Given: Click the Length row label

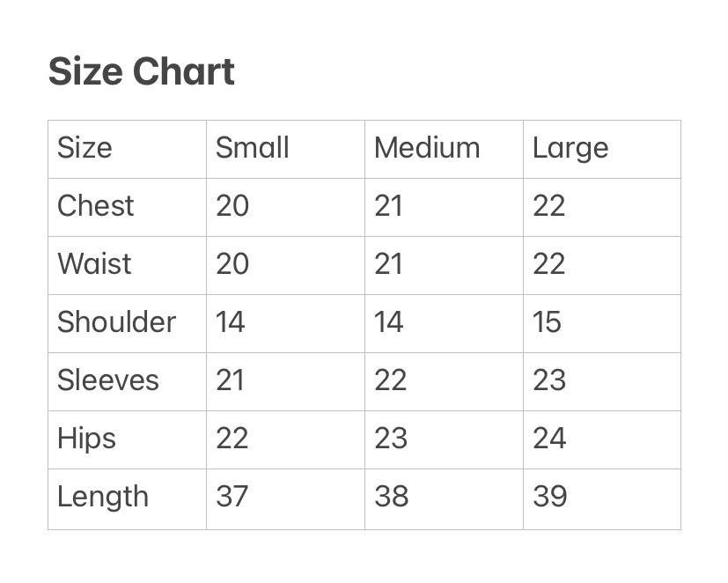Looking at the screenshot, I should 102,497.
